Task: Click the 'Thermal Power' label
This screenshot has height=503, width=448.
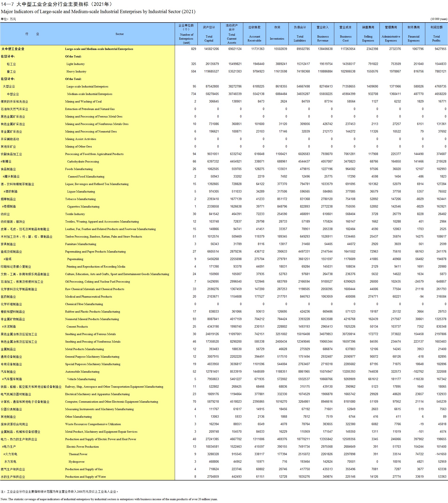Action: pyautogui.click(x=78, y=454)
